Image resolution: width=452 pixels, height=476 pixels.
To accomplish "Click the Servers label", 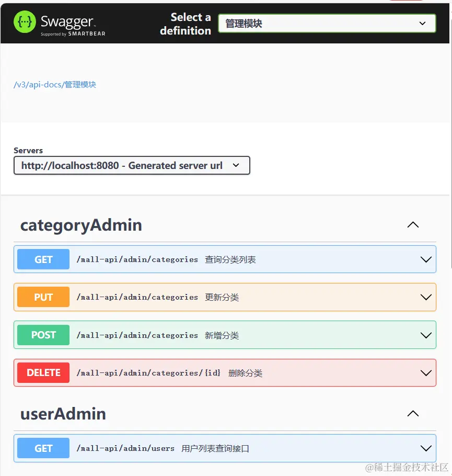I will pos(28,150).
